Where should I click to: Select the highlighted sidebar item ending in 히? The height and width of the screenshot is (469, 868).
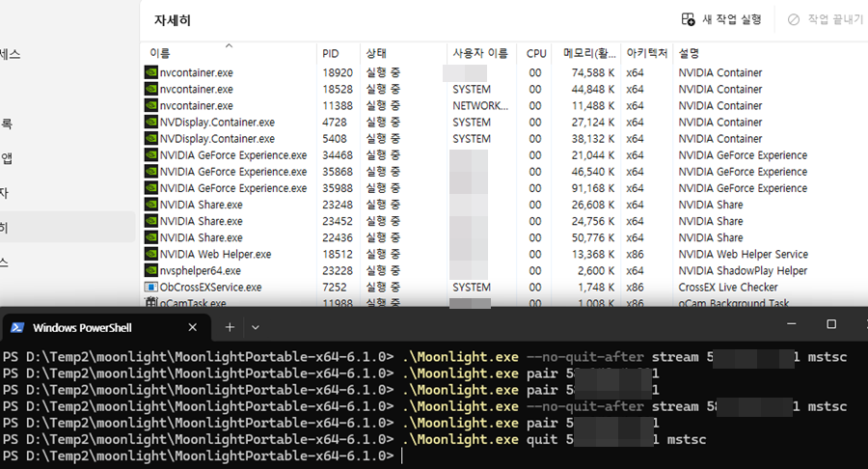pyautogui.click(x=66, y=227)
